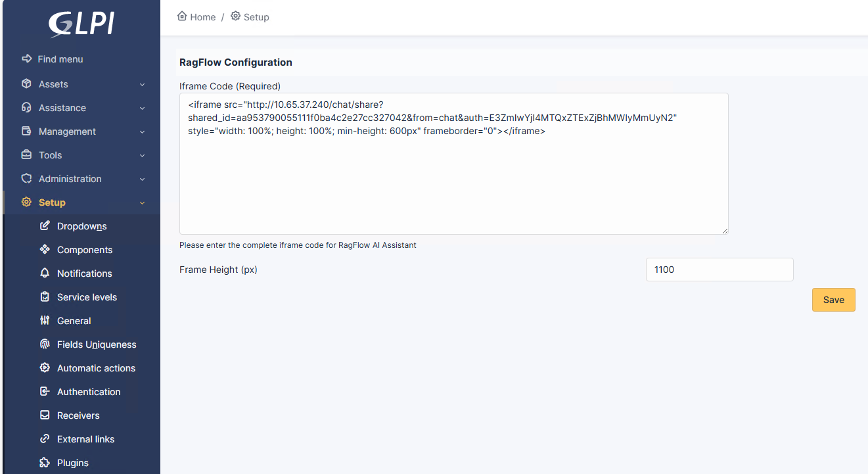Viewport: 868px width, 474px height.
Task: Click the Administration shield icon
Action: [26, 179]
